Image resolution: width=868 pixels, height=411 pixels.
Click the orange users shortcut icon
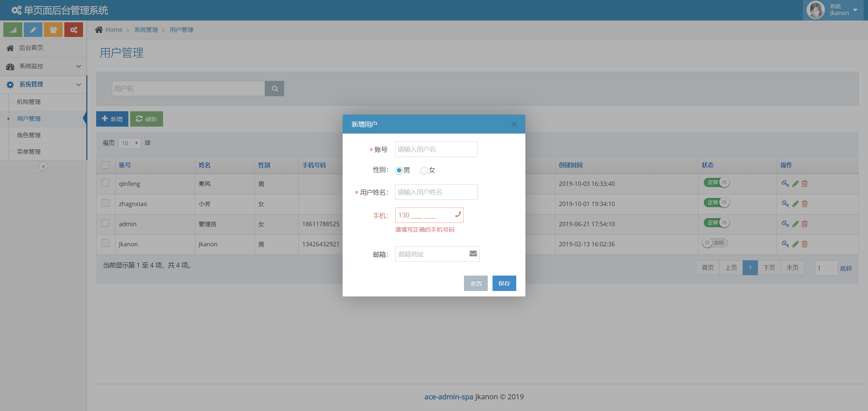tap(53, 30)
